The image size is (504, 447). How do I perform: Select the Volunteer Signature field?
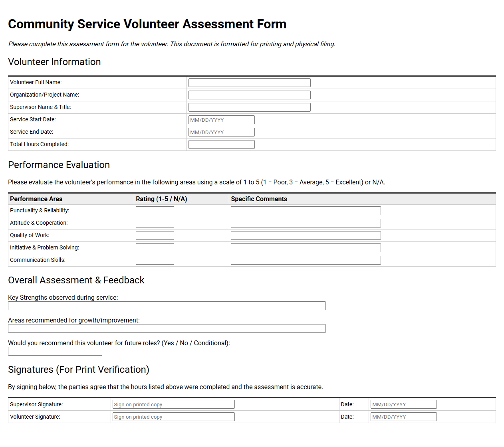pos(173,417)
